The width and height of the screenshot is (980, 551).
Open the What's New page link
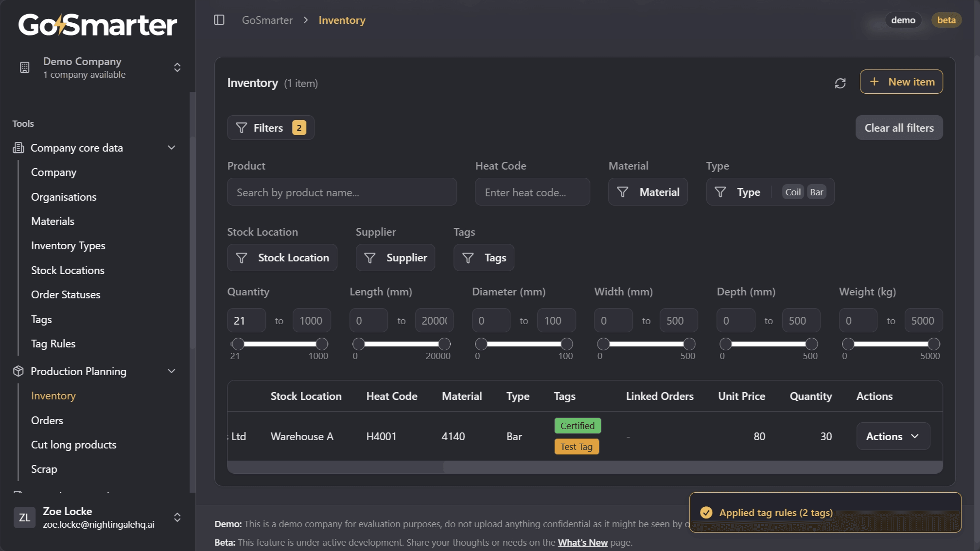click(x=582, y=542)
